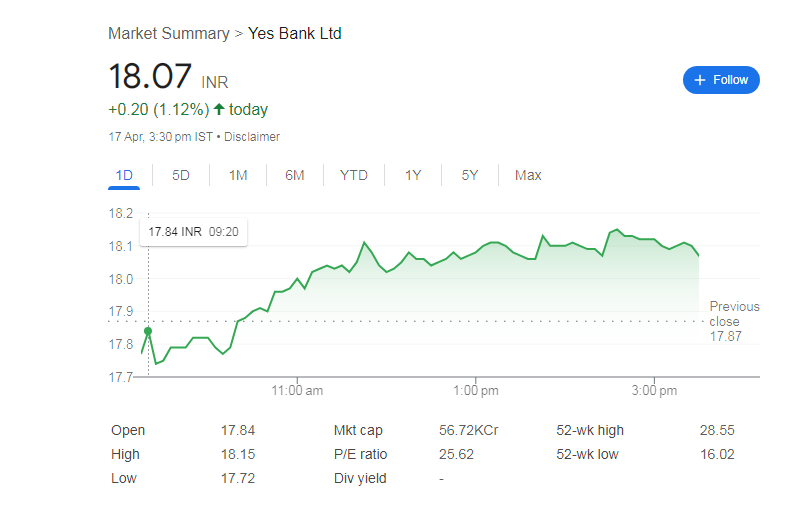Select the YTD range tab

click(354, 175)
